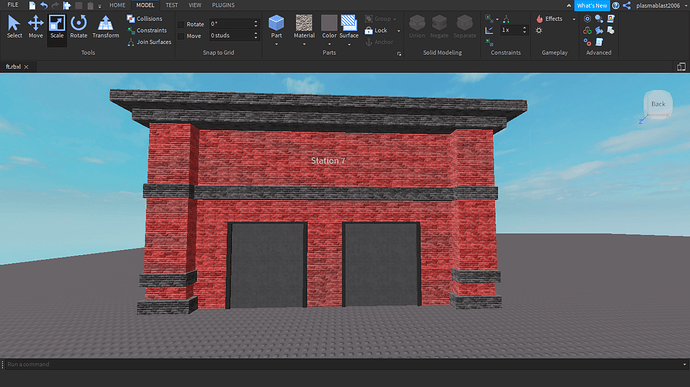Switch to the VIEW tab
The width and height of the screenshot is (690, 387).
195,5
